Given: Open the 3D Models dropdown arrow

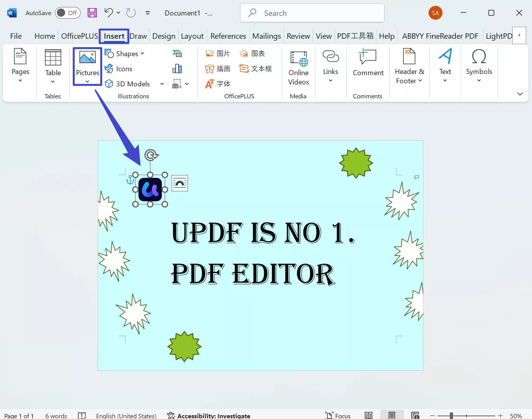Looking at the screenshot, I should [x=162, y=84].
